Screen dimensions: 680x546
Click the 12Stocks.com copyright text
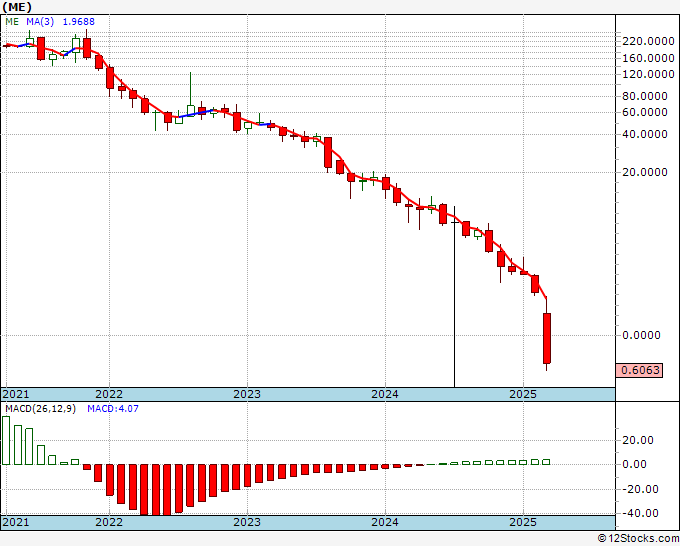(638, 539)
